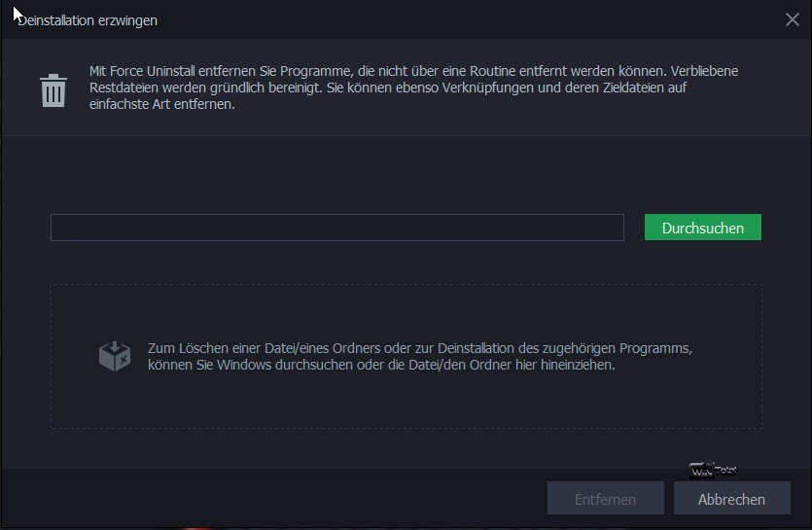Click the Deinstallation erzwingen window title
This screenshot has width=812, height=530.
click(x=88, y=19)
